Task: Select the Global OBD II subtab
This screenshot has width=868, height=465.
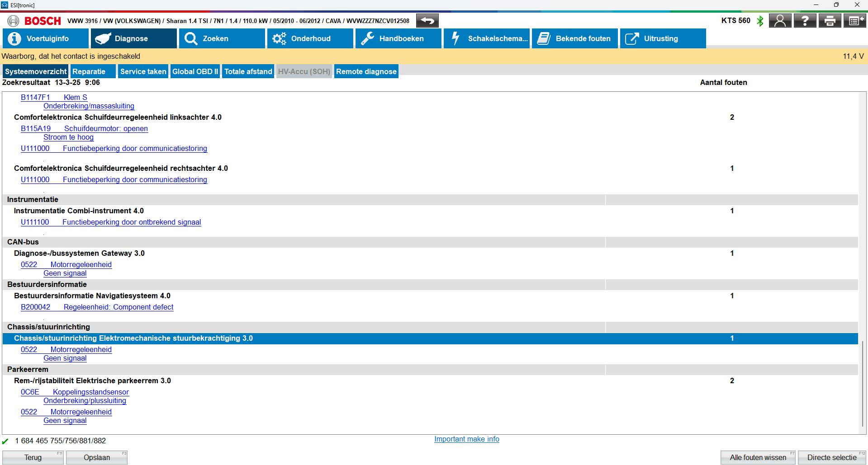Action: tap(195, 71)
